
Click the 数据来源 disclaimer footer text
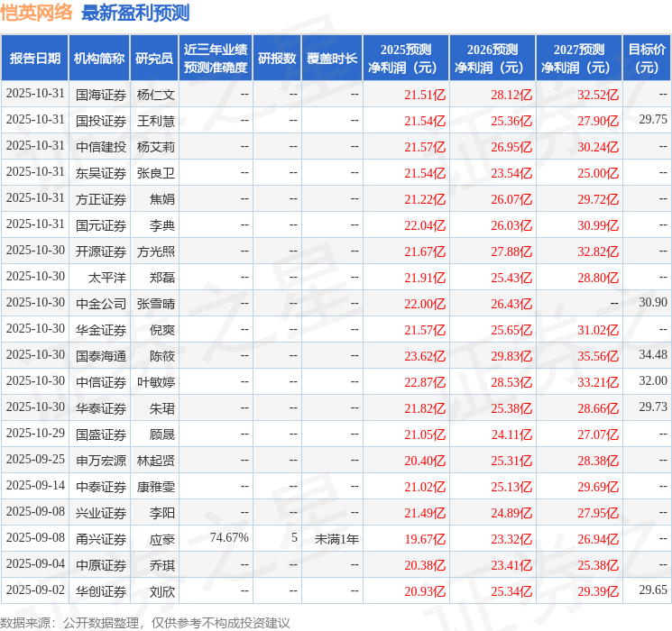[x=145, y=622]
